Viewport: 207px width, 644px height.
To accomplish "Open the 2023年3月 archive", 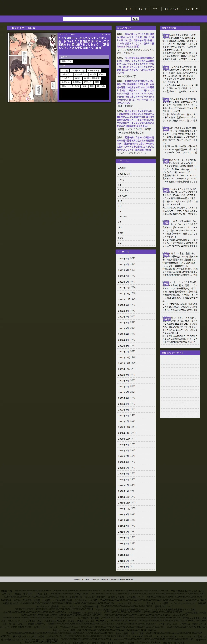I will (123, 270).
